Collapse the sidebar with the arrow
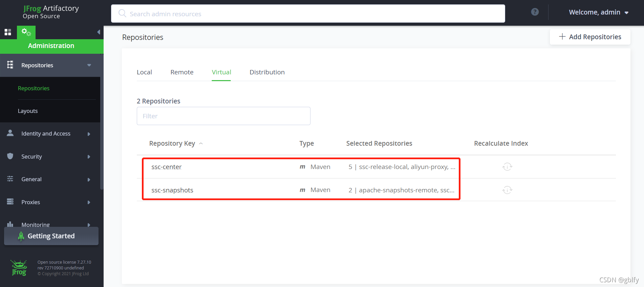 tap(99, 32)
